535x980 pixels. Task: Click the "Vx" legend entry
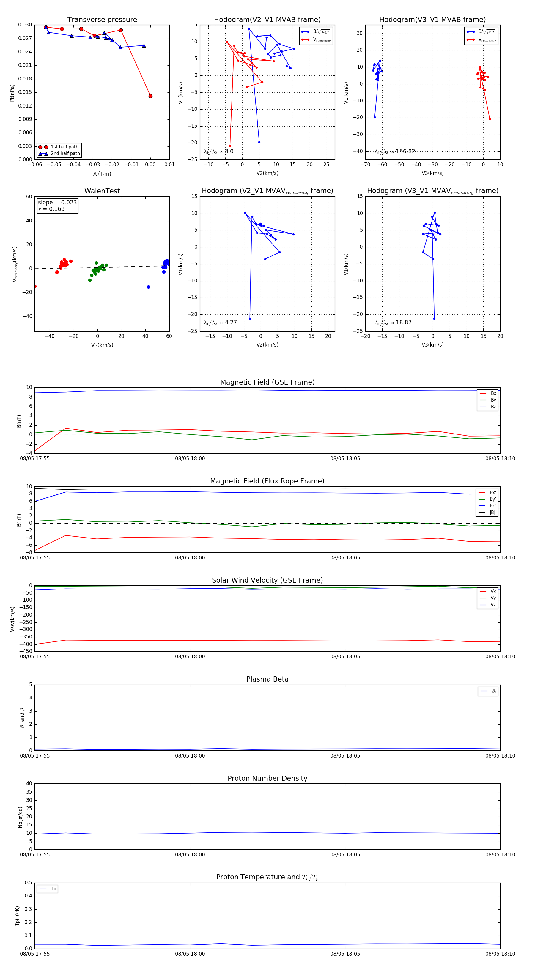click(488, 592)
